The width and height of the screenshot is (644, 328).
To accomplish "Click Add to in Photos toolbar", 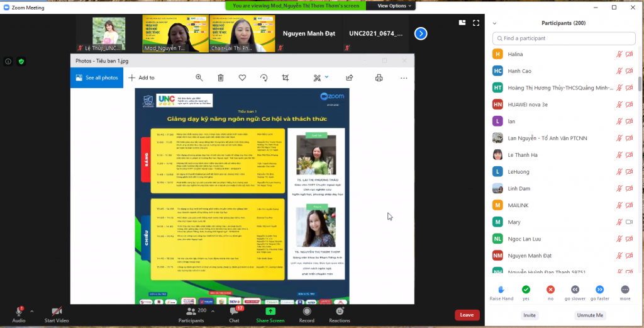I will (142, 77).
